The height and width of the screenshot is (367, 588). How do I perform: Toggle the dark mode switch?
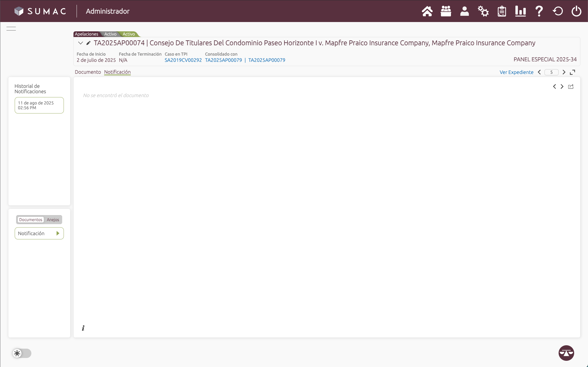tap(22, 353)
